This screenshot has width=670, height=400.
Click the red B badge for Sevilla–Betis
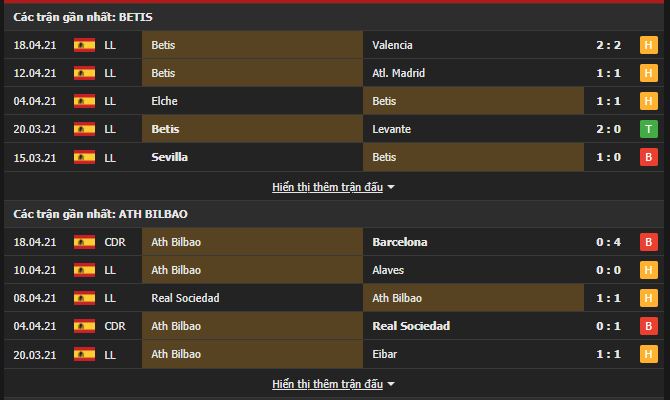point(648,157)
